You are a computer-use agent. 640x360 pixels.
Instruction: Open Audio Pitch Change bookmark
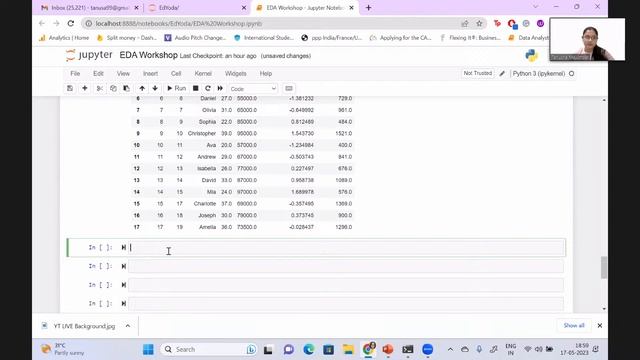195,38
